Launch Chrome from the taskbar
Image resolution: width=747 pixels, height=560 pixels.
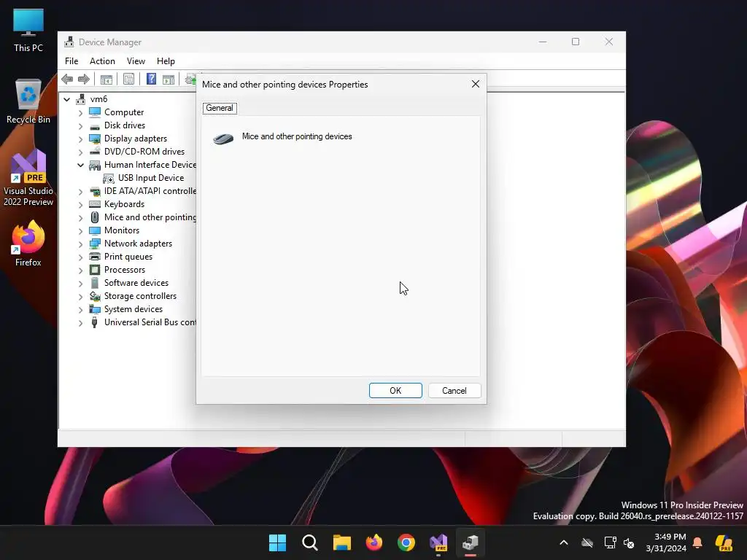[x=406, y=542]
